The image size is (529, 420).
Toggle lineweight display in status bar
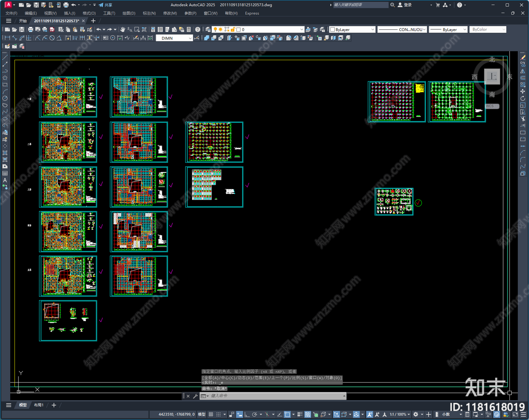point(300,414)
